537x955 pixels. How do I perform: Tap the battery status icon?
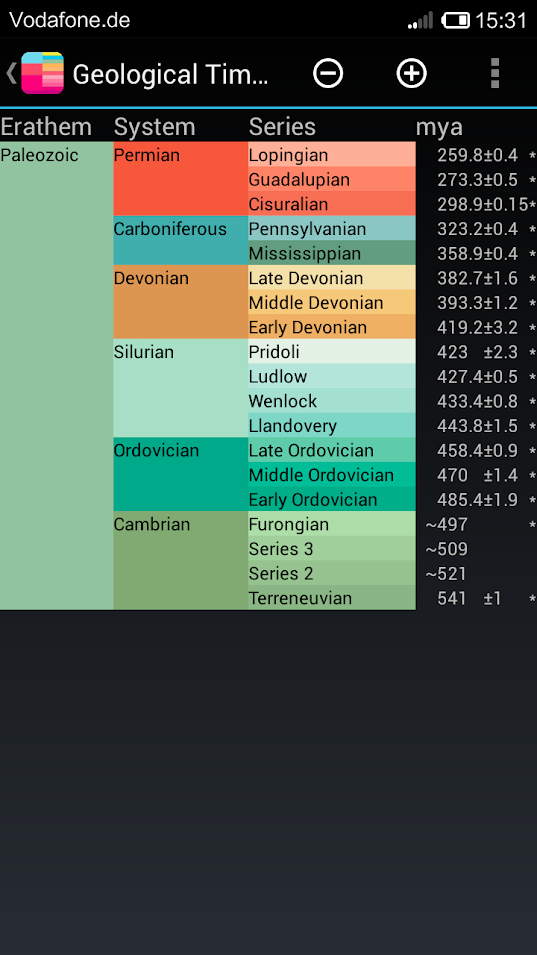(x=455, y=20)
